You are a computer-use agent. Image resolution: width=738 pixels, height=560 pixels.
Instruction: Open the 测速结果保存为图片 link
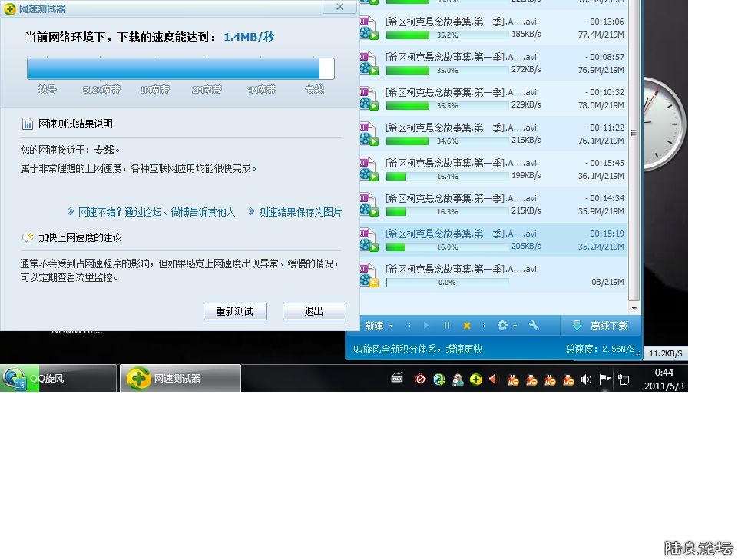click(x=300, y=212)
